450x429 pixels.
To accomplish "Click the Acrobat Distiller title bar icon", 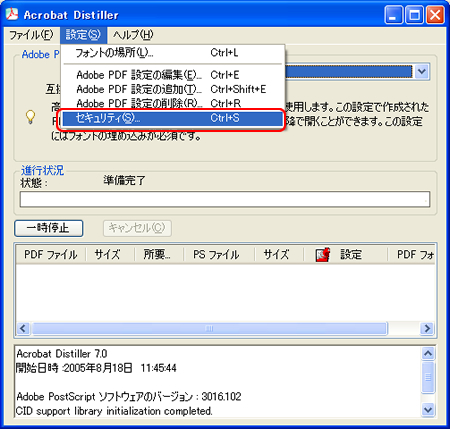I will coord(12,14).
